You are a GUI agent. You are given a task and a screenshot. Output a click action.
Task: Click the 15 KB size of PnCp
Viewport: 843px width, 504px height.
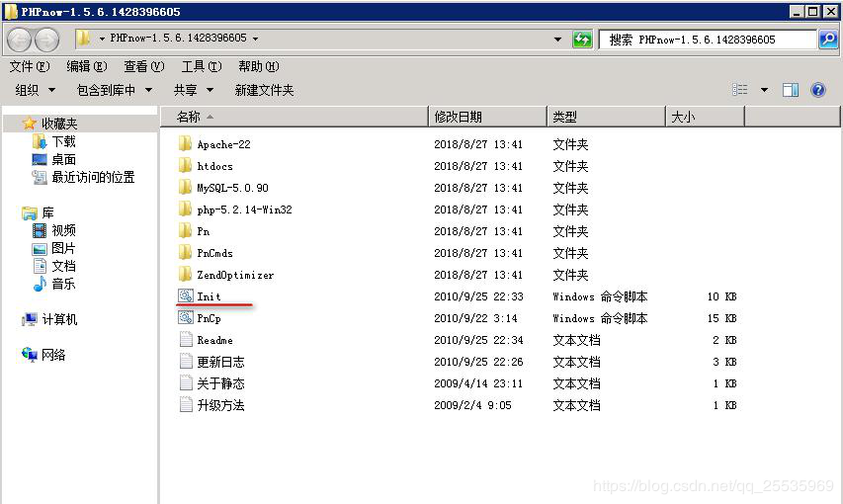point(721,318)
